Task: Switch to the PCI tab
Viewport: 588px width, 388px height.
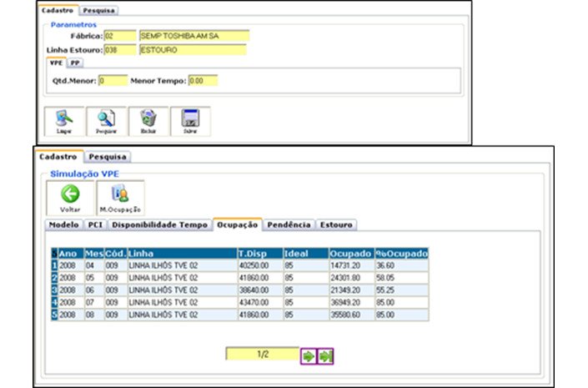Action: pyautogui.click(x=94, y=224)
